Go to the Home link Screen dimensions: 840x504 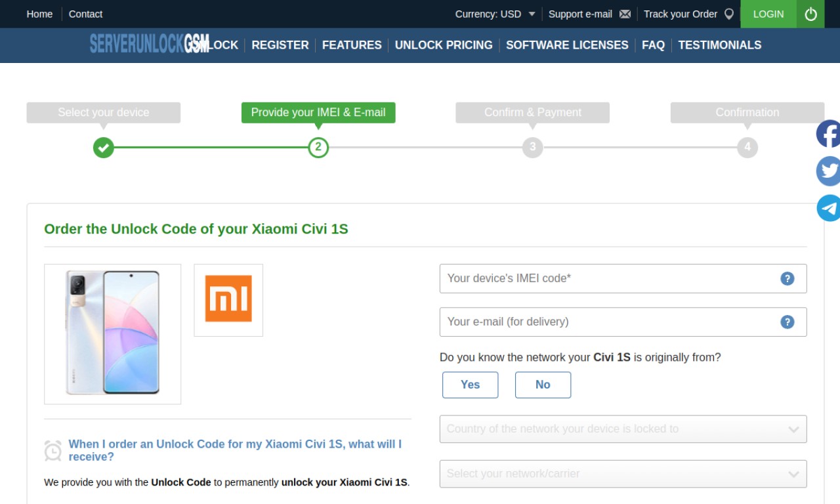[x=39, y=14]
